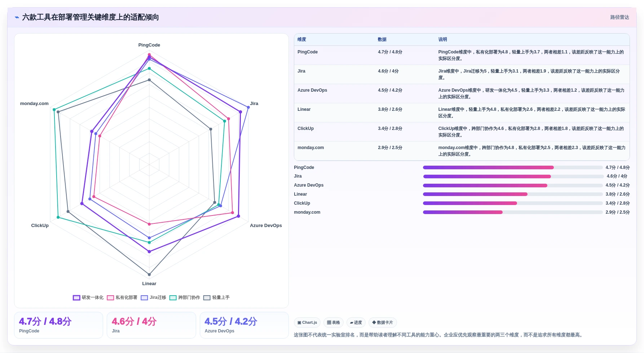Click the monday.com progress bar

(513, 212)
